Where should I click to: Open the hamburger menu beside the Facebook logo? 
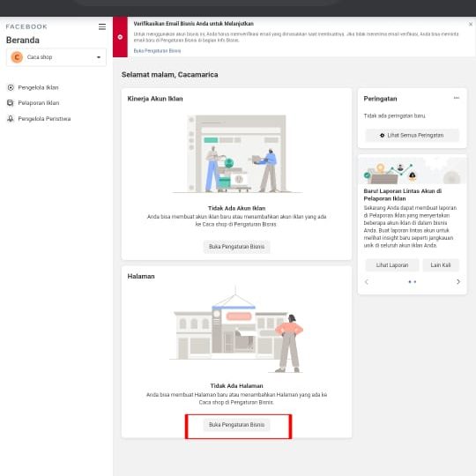pyautogui.click(x=102, y=26)
